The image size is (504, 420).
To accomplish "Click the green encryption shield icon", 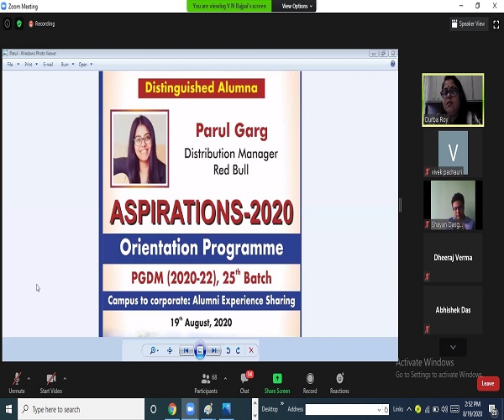I will (19, 24).
